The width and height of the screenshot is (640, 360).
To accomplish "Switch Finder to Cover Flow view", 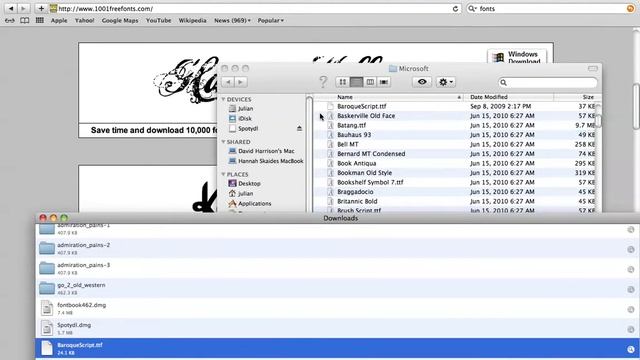I will [x=384, y=82].
